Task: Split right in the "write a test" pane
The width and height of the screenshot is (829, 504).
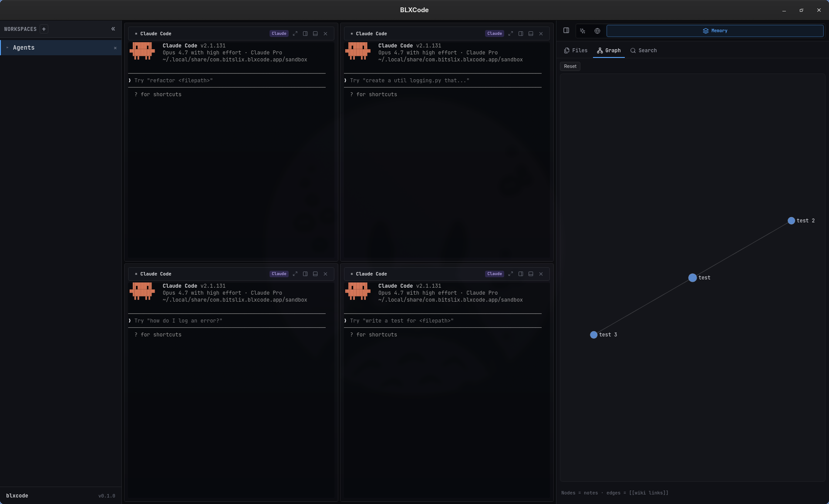Action: pyautogui.click(x=521, y=274)
